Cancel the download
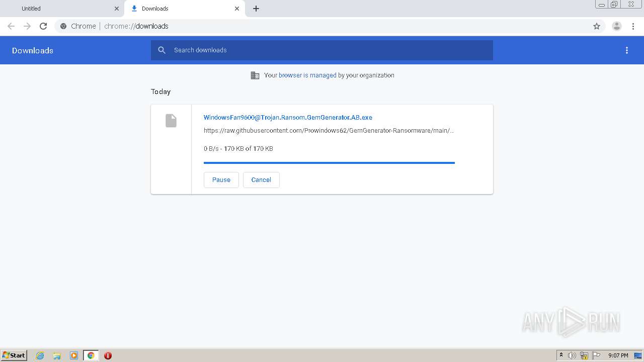This screenshot has width=644, height=362. point(261,180)
